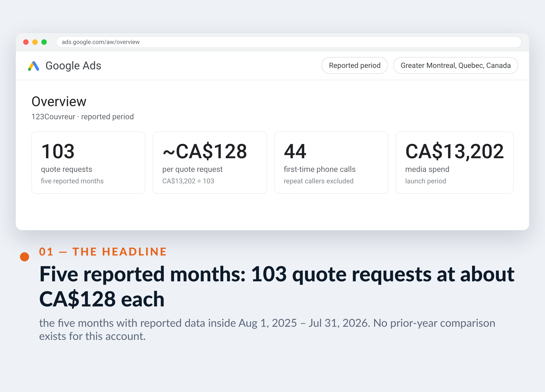Screen dimensions: 545x392
Task: Click the 'Five reported months' headline text
Action: pyautogui.click(x=277, y=287)
